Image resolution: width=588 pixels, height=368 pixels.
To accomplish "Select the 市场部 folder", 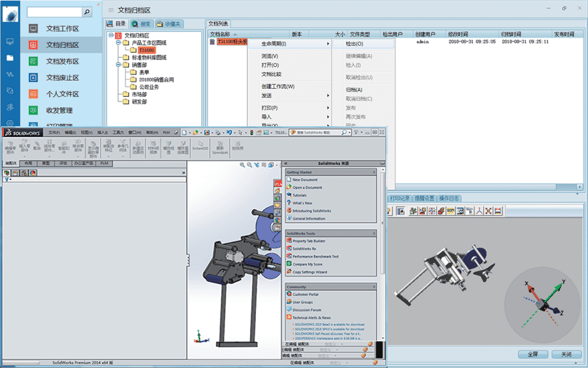I will (x=139, y=94).
